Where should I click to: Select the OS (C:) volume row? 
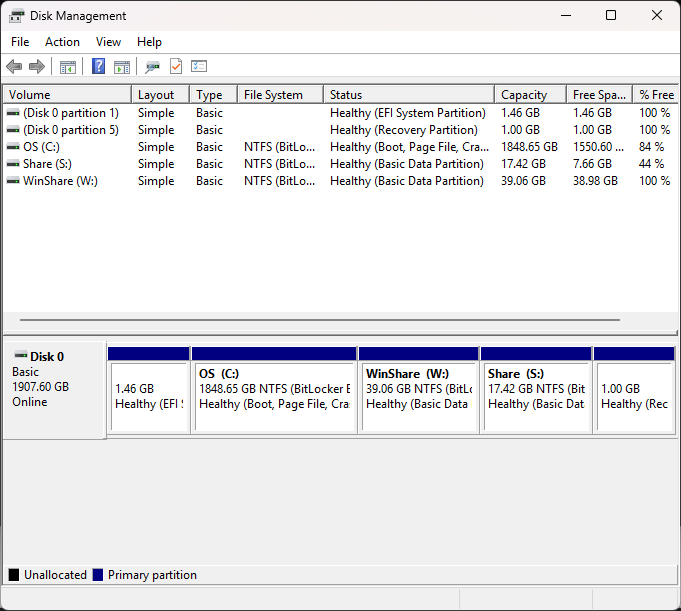click(x=340, y=147)
